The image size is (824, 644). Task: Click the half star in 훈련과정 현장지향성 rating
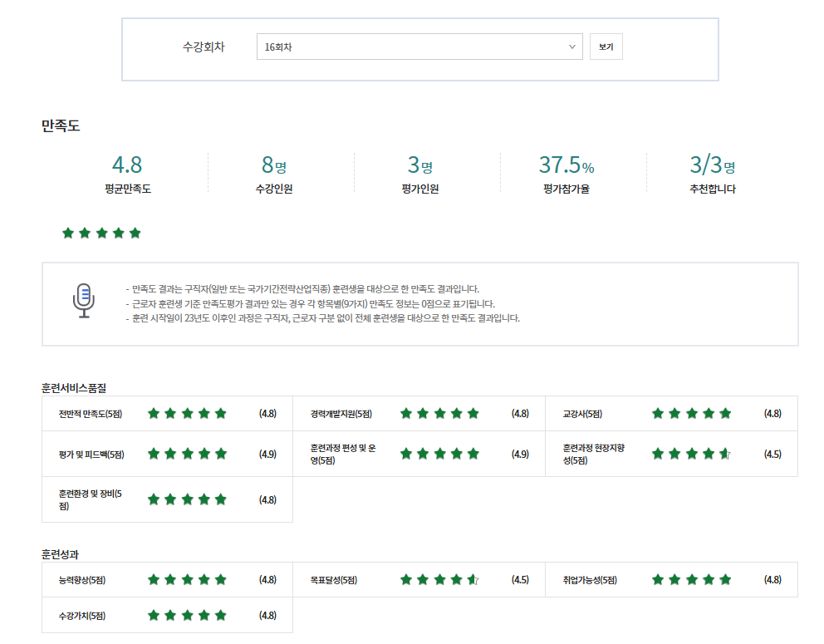(724, 454)
